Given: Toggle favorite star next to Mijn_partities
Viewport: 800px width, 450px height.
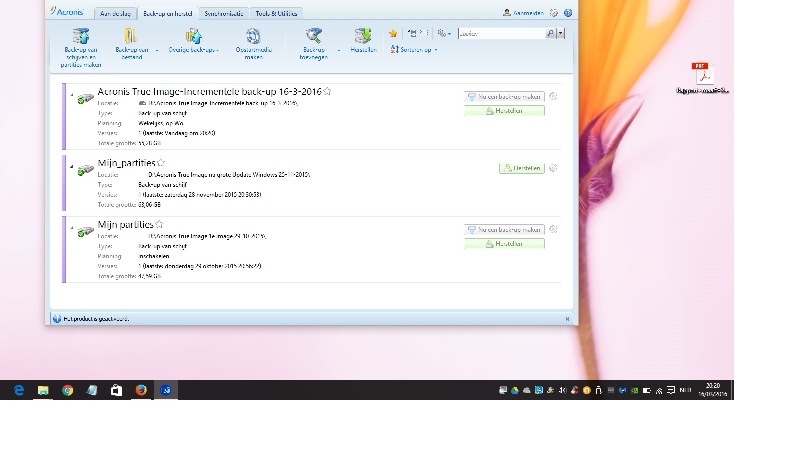Looking at the screenshot, I should pyautogui.click(x=161, y=163).
